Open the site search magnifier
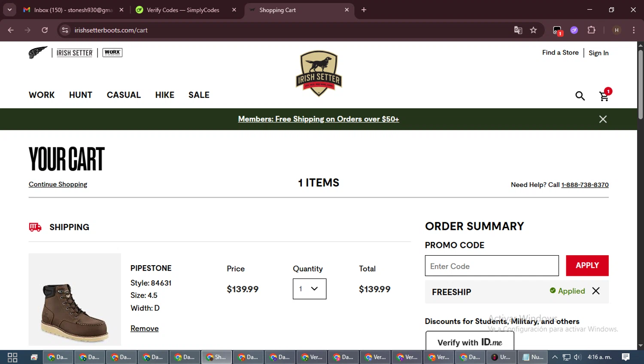 pos(580,96)
